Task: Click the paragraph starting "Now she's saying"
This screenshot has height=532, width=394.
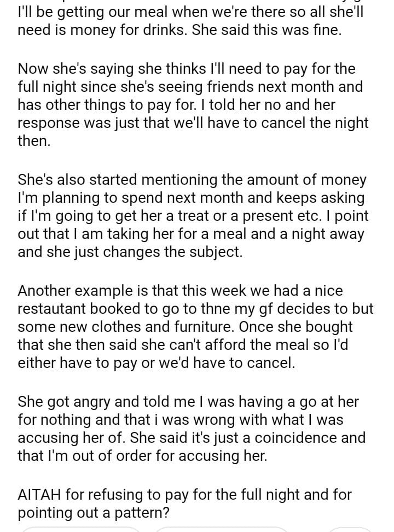Action: (x=193, y=104)
